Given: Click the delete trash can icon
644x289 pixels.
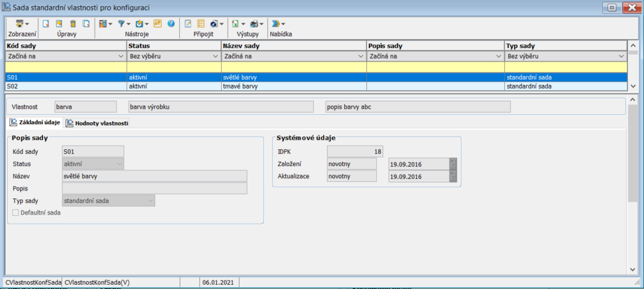Looking at the screenshot, I should pyautogui.click(x=73, y=23).
